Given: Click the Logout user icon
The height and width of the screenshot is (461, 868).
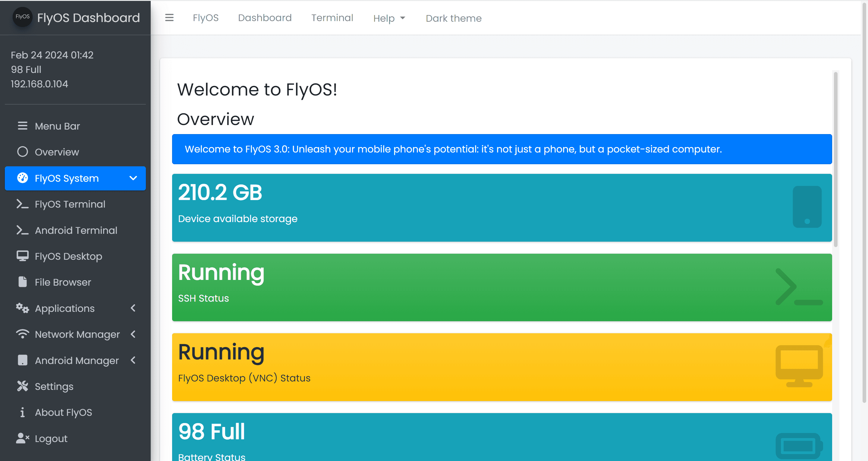Looking at the screenshot, I should (x=23, y=438).
